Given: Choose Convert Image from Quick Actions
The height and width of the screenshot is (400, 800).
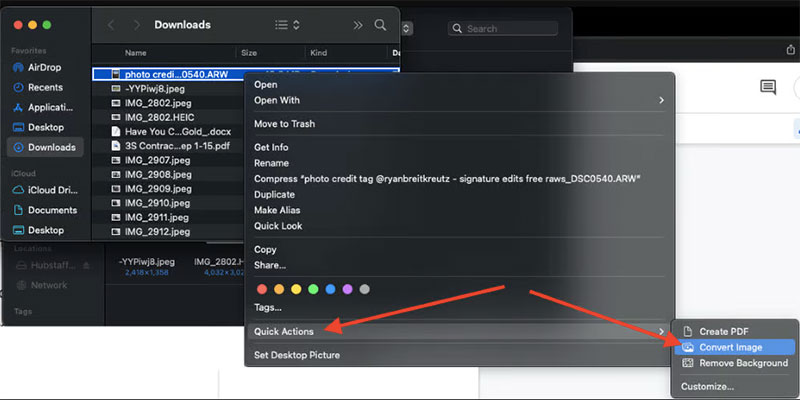Looking at the screenshot, I should point(730,347).
